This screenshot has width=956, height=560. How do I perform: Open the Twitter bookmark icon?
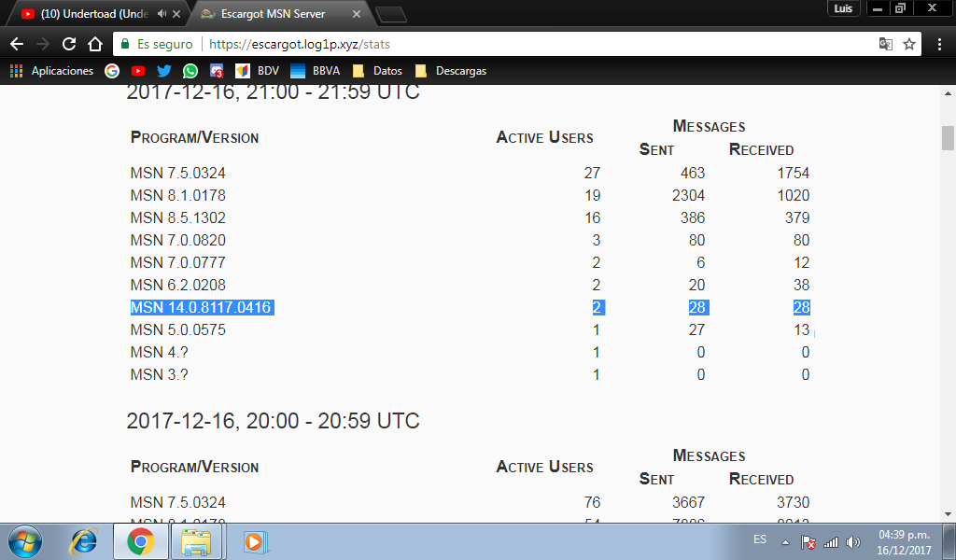[x=164, y=71]
